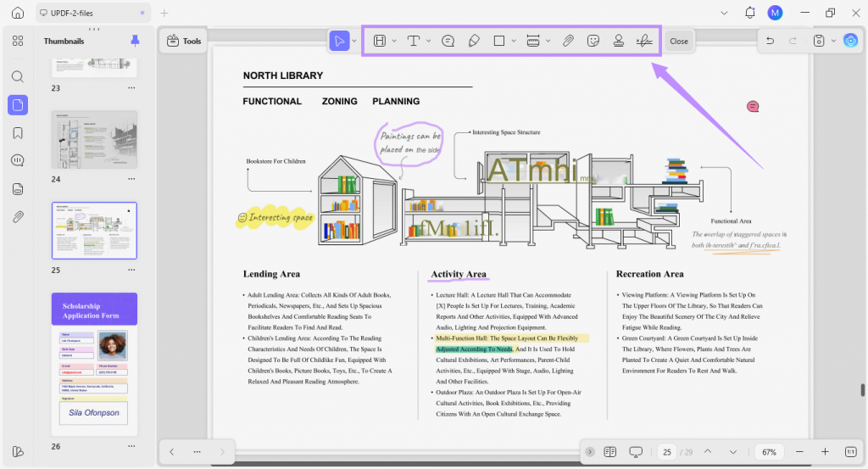Expand the Measure tool options arrow

(548, 41)
